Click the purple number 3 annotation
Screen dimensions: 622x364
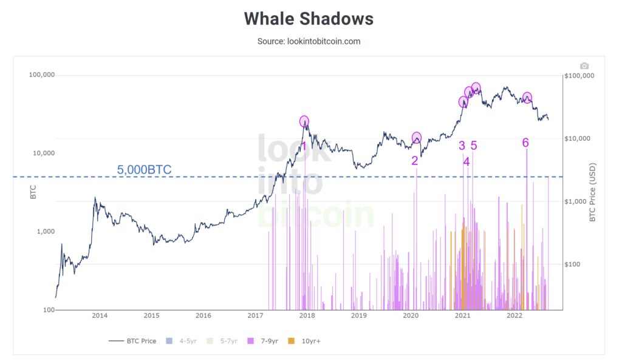(462, 146)
